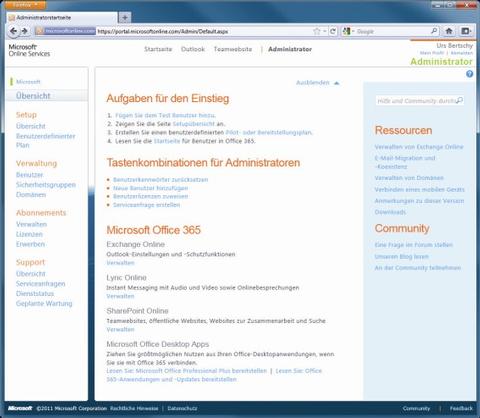The image size is (480, 418).
Task: Open Teamwebsite in the top navigation
Action: (x=233, y=49)
